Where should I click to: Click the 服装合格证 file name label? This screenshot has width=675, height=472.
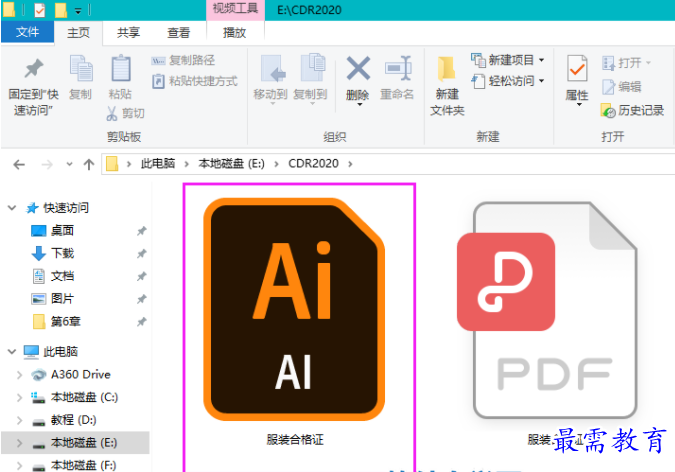tap(295, 440)
